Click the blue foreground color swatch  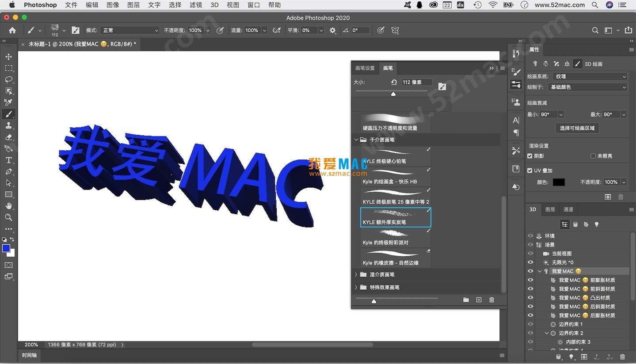(6, 248)
